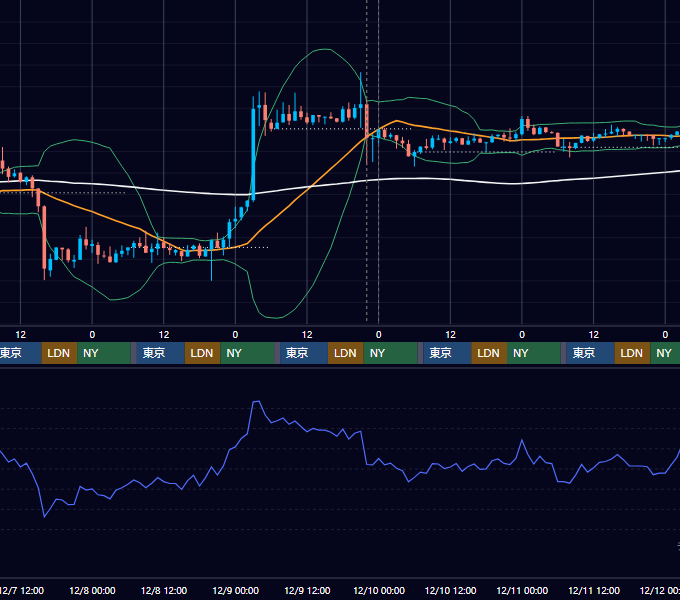The width and height of the screenshot is (680, 600).
Task: Click the 12/8 12:00 date label
Action: [164, 590]
